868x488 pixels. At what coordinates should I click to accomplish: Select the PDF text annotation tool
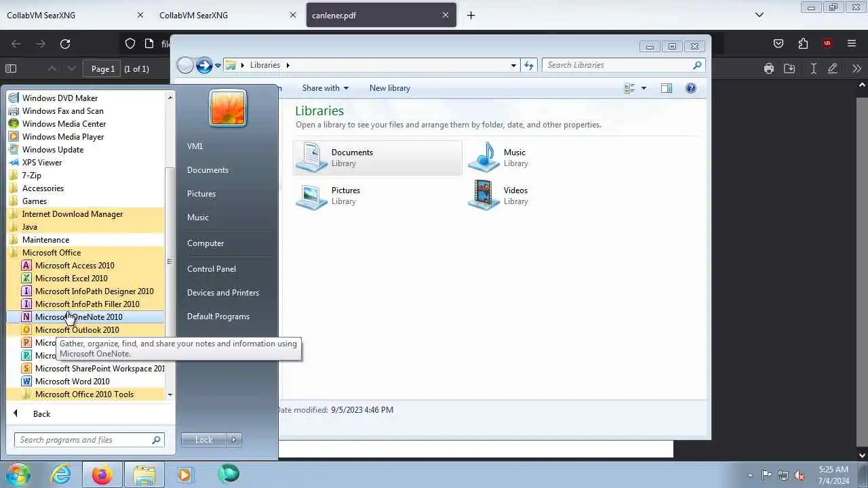tap(813, 68)
